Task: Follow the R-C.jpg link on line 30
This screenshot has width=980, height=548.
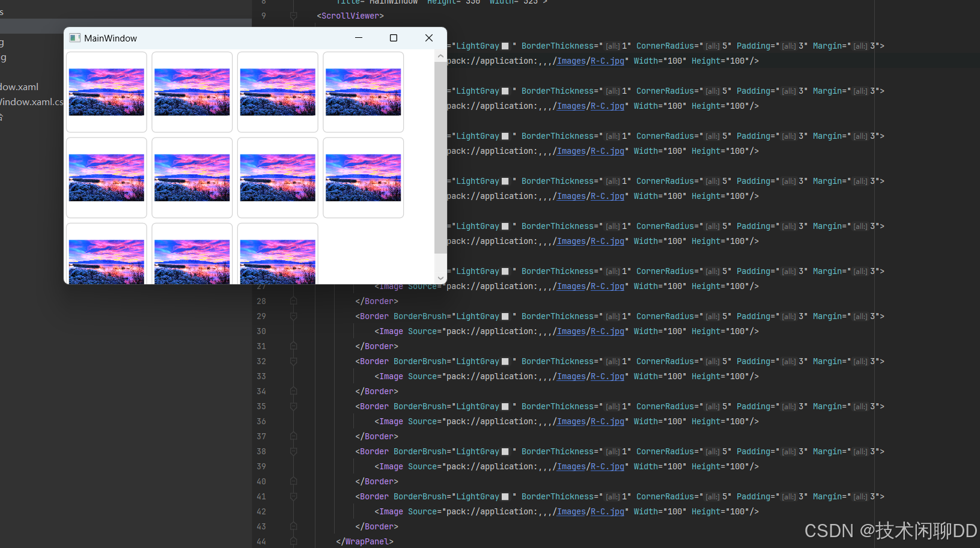Action: (607, 331)
